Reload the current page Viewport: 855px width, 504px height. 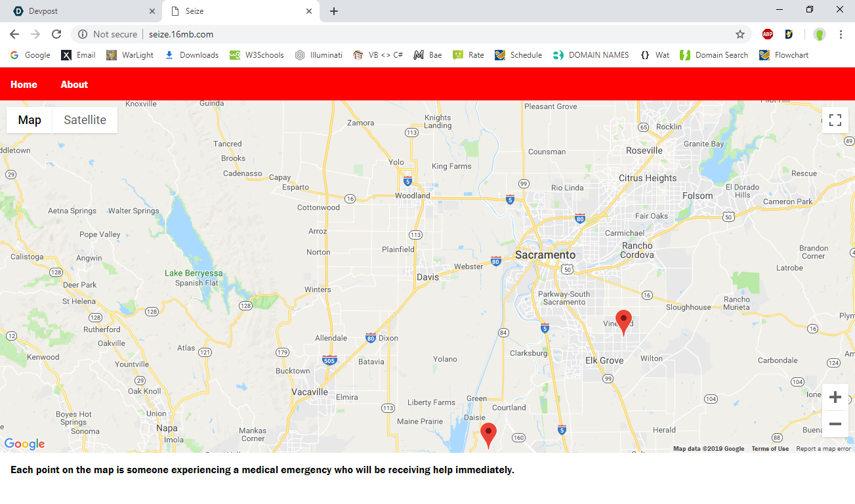56,34
